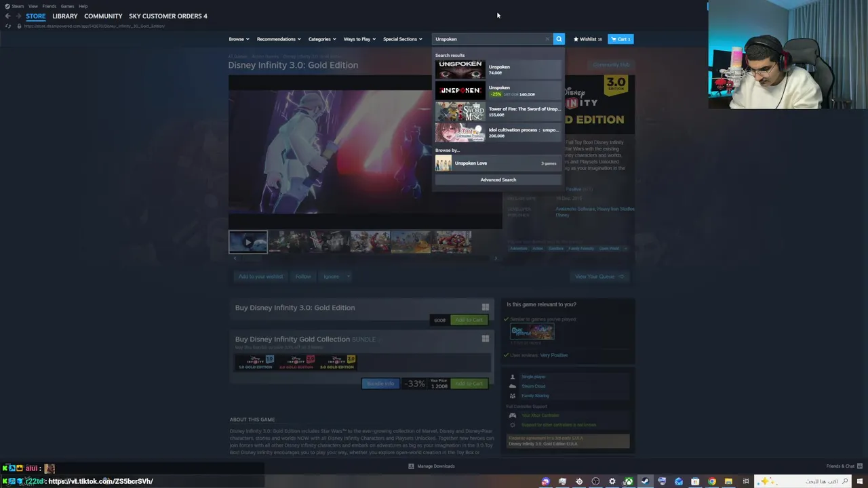Open SKY CUSTOMER ORDERS 4 profile tab
This screenshot has height=488, width=868.
pos(168,16)
